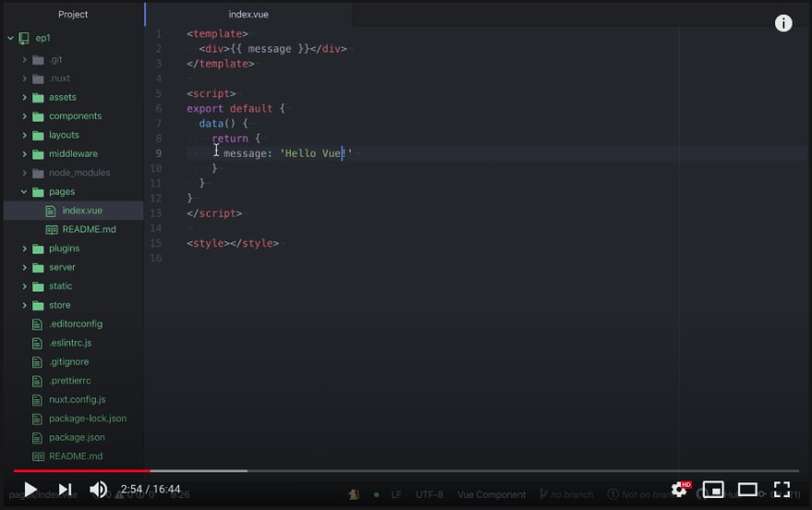Screen dimensions: 812x510
Task: Click the static folder icon
Action: point(39,287)
